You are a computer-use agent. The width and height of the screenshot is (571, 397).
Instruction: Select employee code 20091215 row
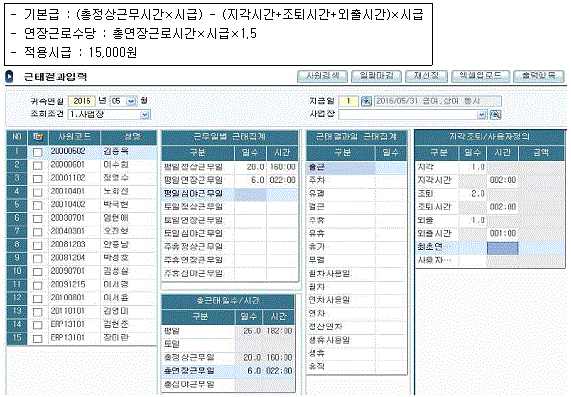[82, 284]
